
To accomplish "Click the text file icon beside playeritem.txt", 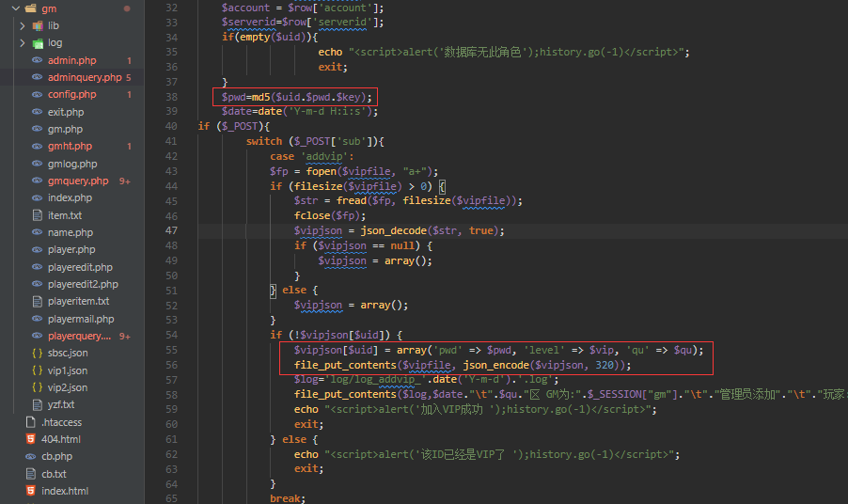I will pyautogui.click(x=37, y=301).
